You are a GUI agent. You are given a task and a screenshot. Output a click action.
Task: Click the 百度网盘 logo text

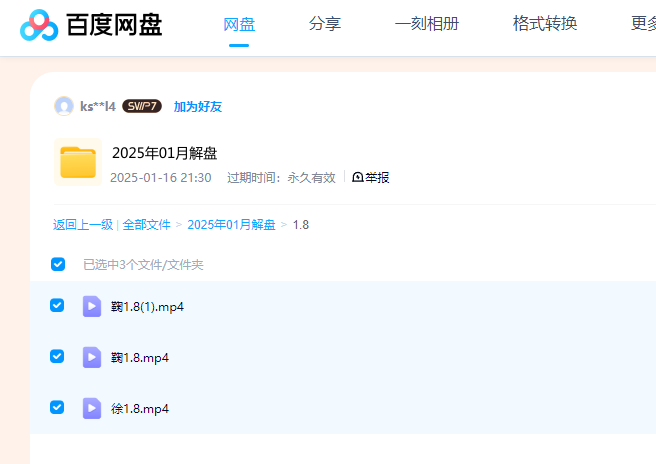114,25
